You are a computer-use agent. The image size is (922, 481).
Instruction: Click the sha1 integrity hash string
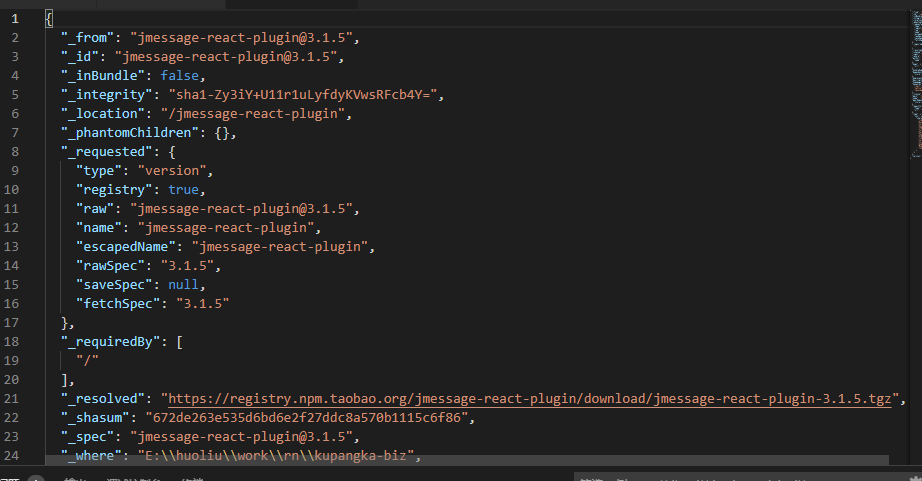click(x=303, y=95)
